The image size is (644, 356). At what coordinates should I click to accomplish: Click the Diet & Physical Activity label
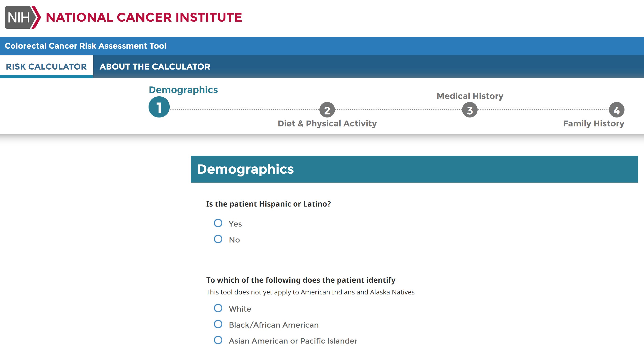(327, 124)
